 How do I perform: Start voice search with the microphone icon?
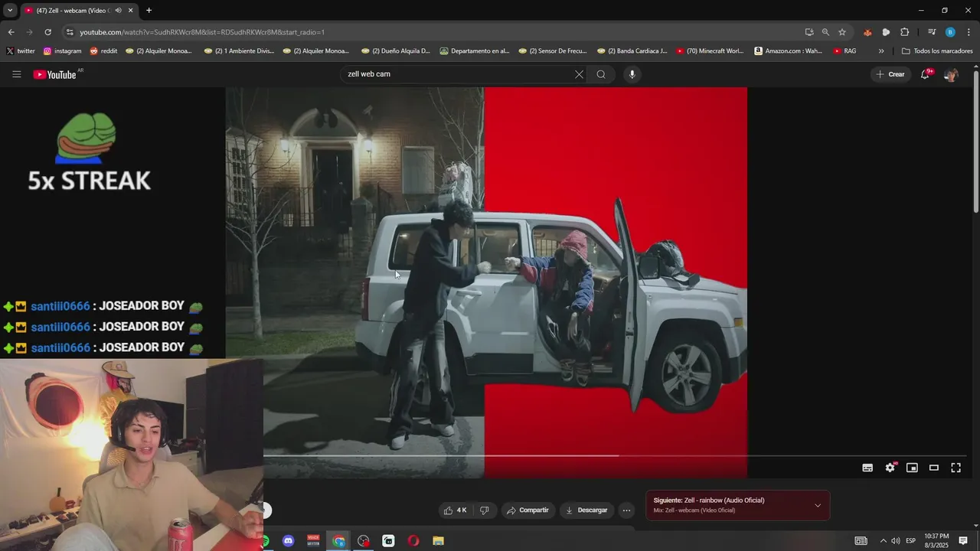coord(632,74)
